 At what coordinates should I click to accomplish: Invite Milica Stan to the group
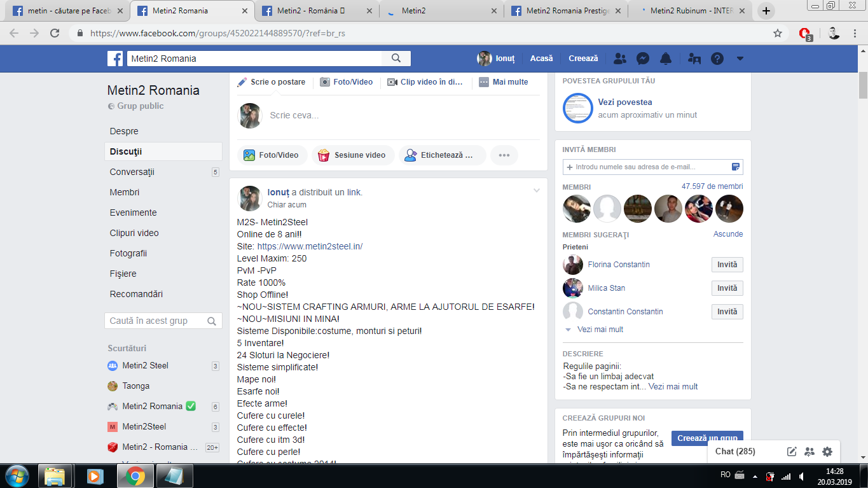coord(727,288)
